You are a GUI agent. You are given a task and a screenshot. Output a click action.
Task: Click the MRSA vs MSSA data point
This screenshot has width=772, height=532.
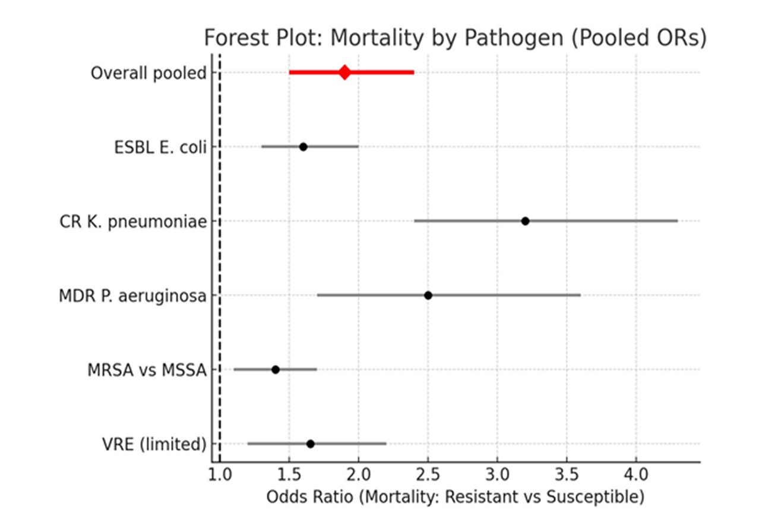[275, 369]
